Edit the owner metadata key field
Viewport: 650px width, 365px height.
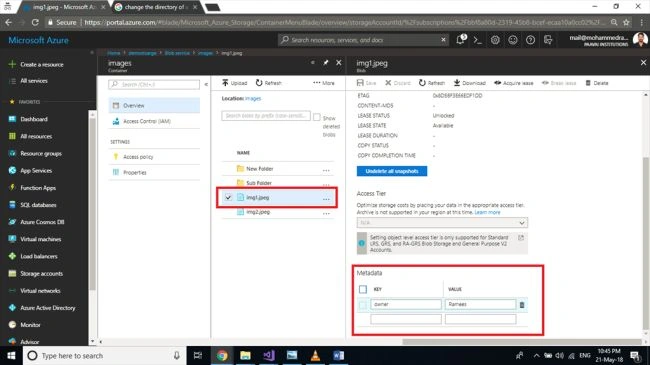pos(406,304)
